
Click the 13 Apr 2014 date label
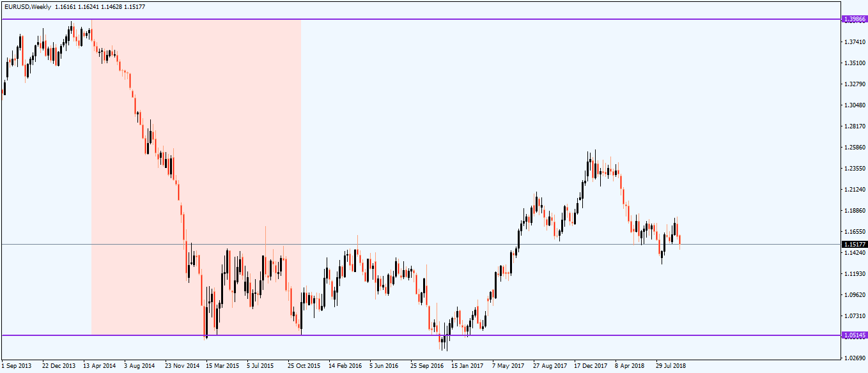point(100,366)
